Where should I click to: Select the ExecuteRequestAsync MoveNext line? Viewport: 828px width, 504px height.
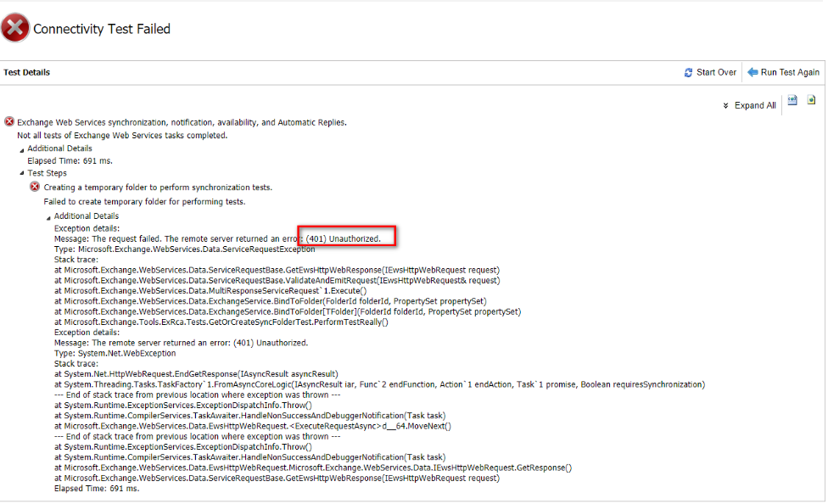pyautogui.click(x=253, y=426)
